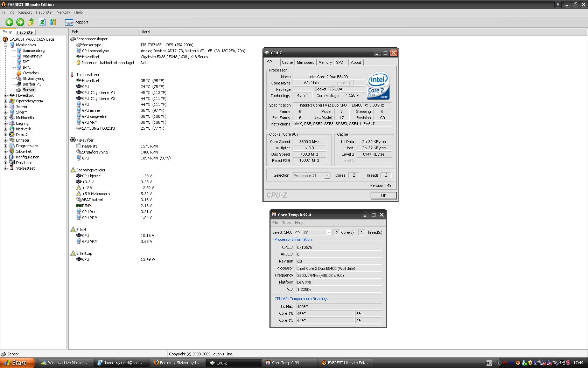Open the File menu in Core Temp
This screenshot has width=588, height=368.
tap(275, 223)
